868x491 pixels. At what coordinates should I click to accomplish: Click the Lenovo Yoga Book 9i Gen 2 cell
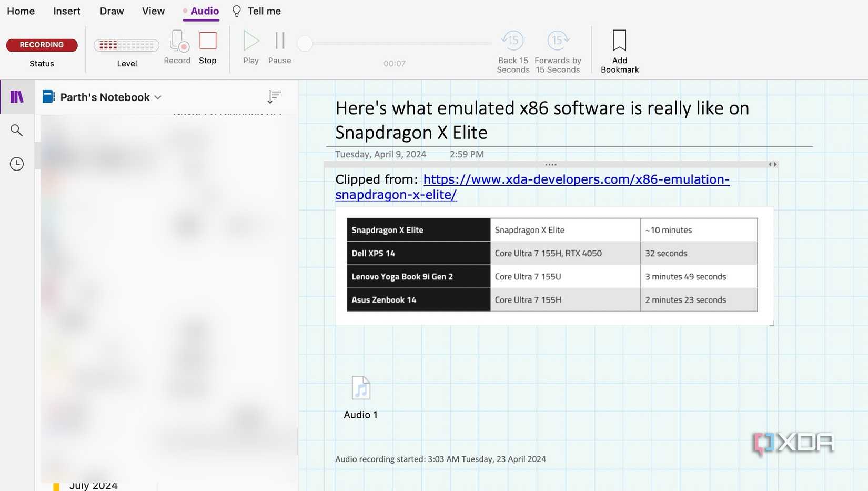[x=418, y=276]
